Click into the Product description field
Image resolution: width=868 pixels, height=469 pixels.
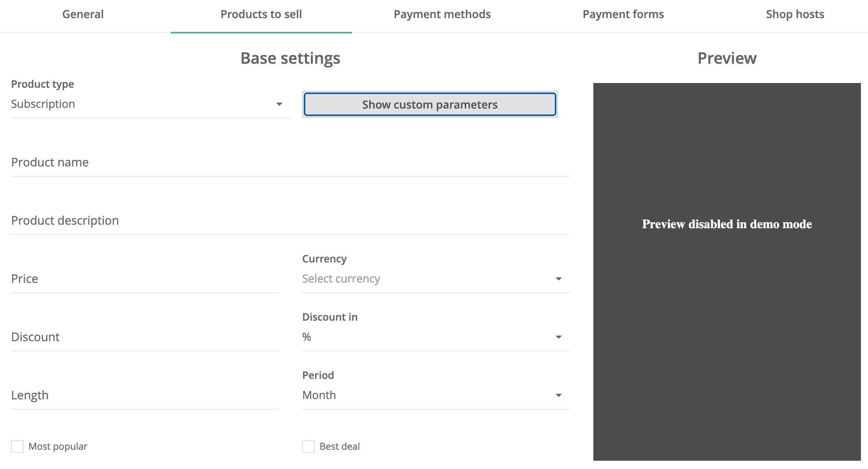click(290, 221)
